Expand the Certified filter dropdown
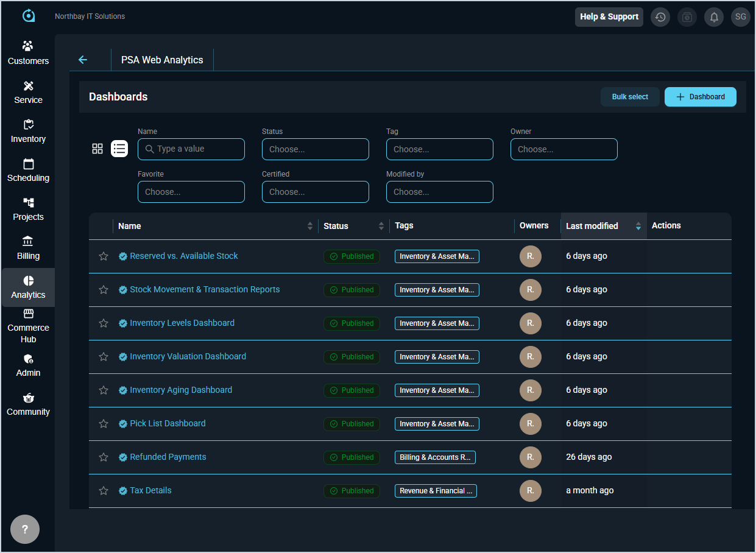 [x=315, y=192]
